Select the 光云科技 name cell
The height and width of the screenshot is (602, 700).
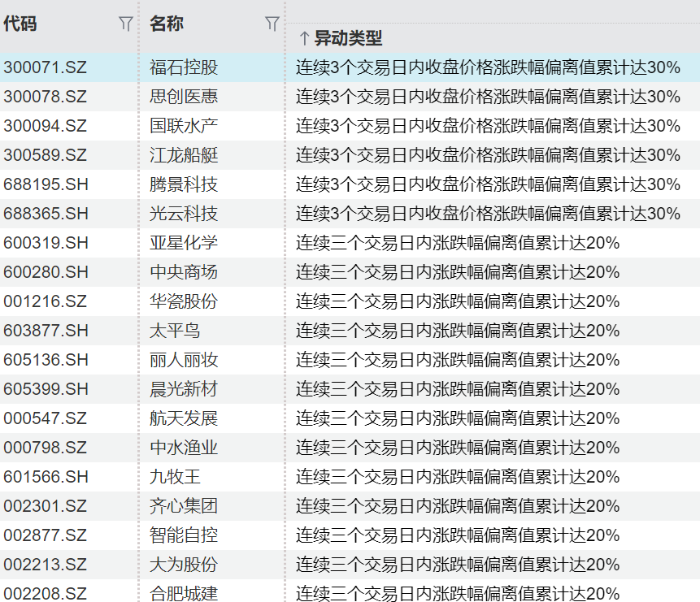(184, 214)
